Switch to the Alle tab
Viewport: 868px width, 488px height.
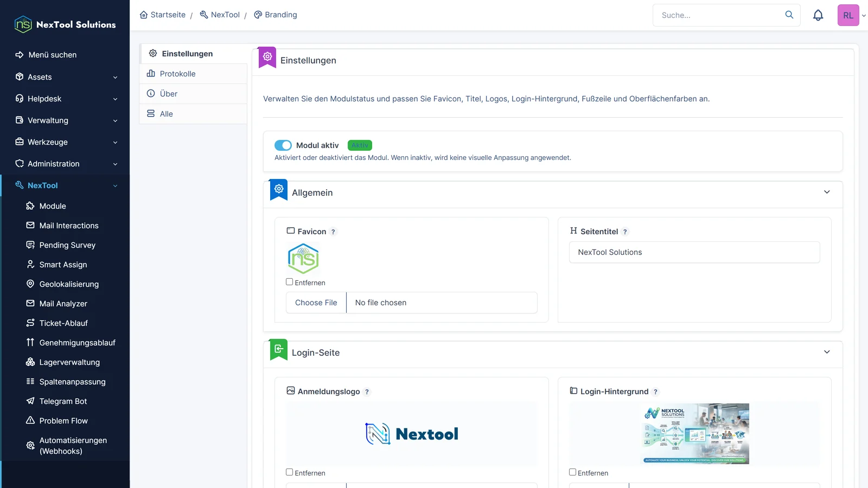(193, 114)
